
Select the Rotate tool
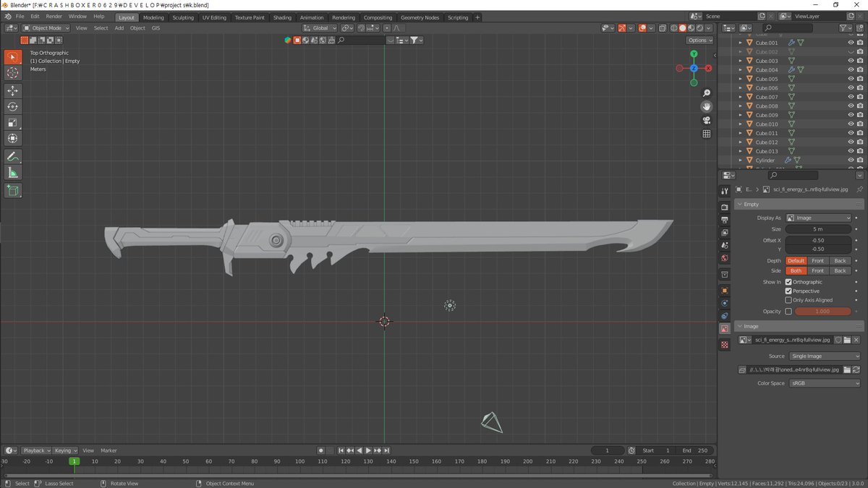(x=12, y=106)
